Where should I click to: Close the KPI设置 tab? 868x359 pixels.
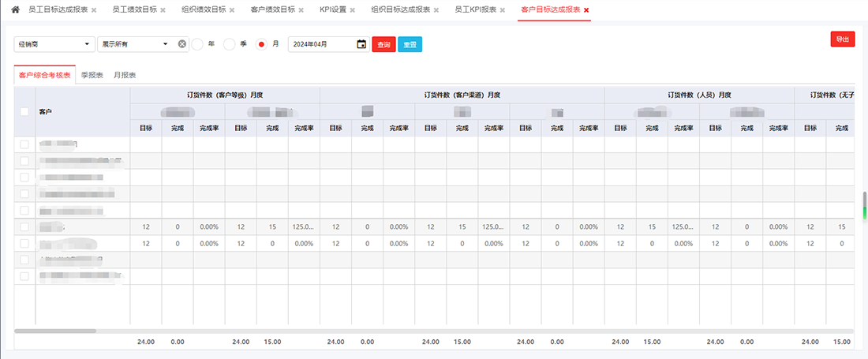tap(353, 10)
